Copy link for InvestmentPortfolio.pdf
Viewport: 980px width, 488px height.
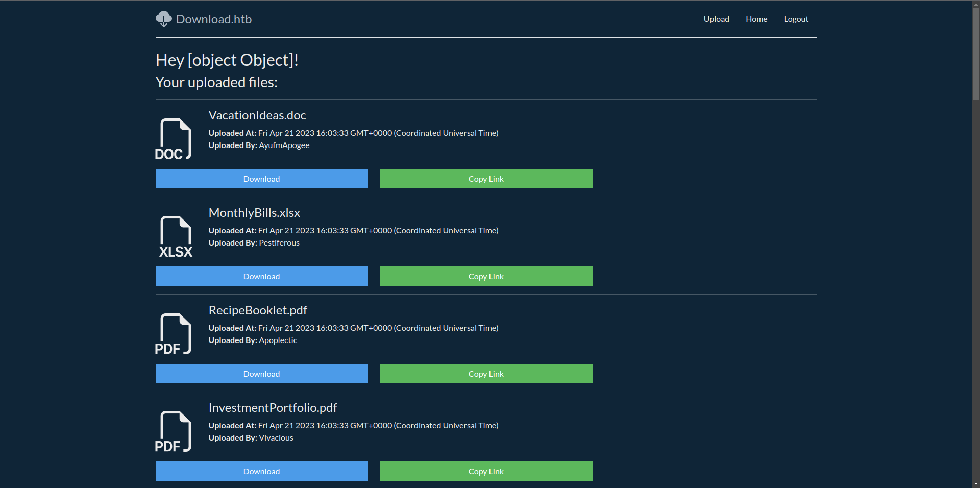click(486, 471)
